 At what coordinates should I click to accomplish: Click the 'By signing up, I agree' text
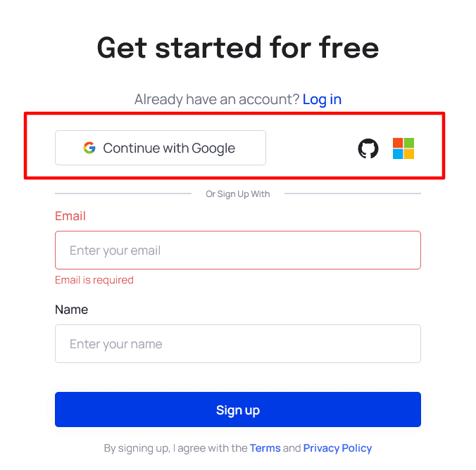(175, 448)
